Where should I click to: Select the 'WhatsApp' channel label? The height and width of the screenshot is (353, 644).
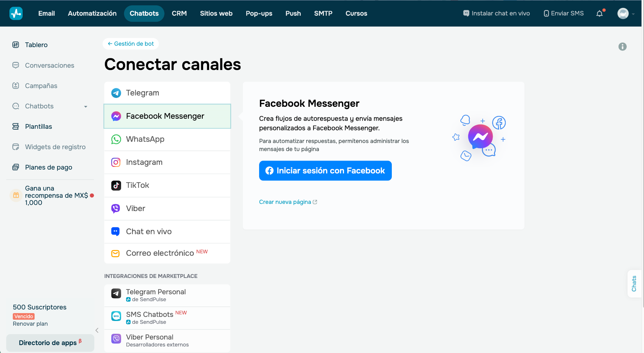(x=145, y=139)
